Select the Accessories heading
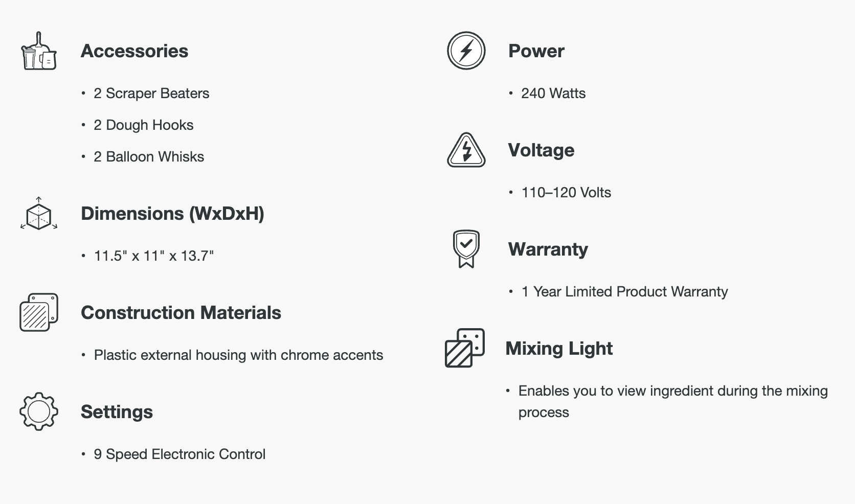 (134, 51)
